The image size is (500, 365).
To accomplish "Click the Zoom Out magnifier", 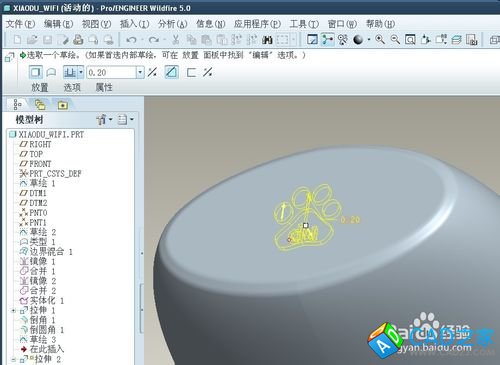I will [x=395, y=40].
